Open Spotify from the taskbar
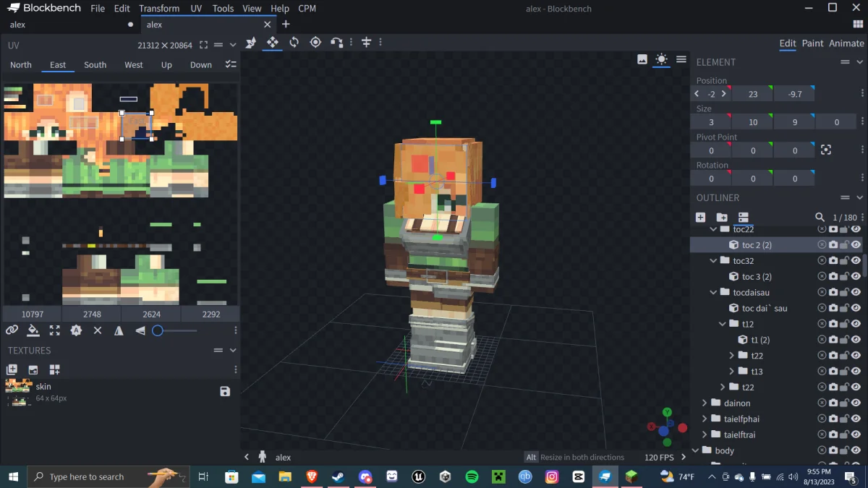The width and height of the screenshot is (868, 488). coord(472,476)
